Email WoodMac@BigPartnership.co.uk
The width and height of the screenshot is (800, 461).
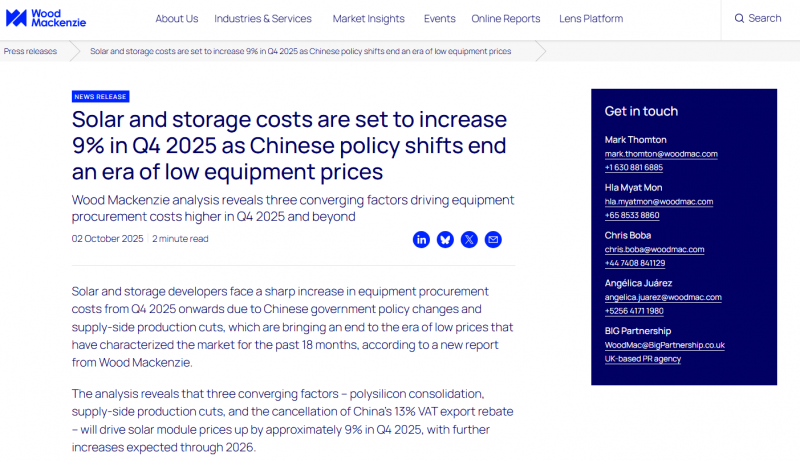pyautogui.click(x=664, y=345)
